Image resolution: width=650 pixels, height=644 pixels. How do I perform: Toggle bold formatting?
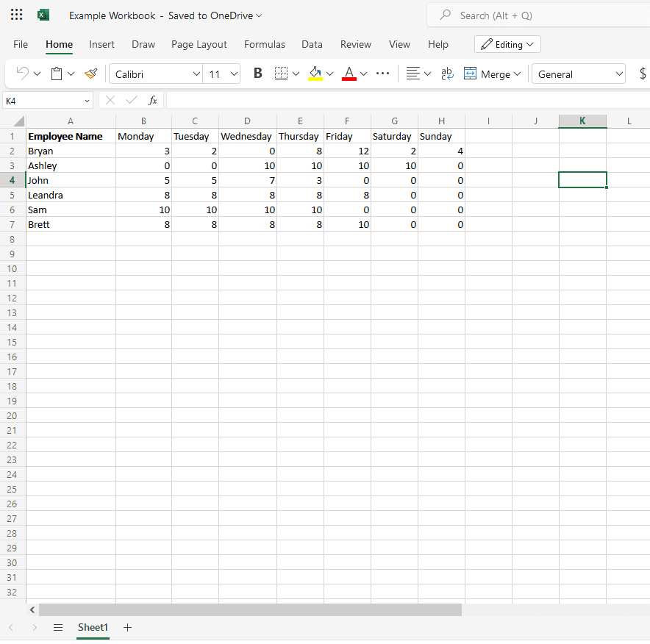[256, 74]
